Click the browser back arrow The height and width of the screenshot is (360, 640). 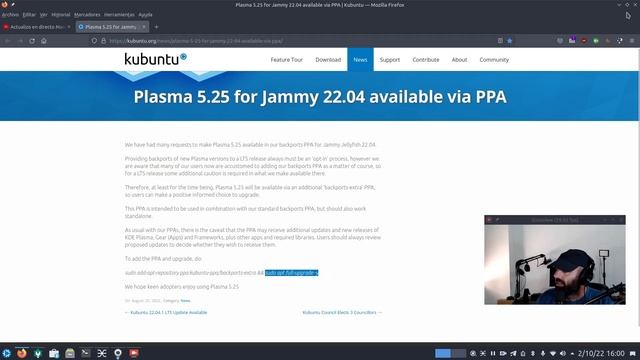click(7, 41)
